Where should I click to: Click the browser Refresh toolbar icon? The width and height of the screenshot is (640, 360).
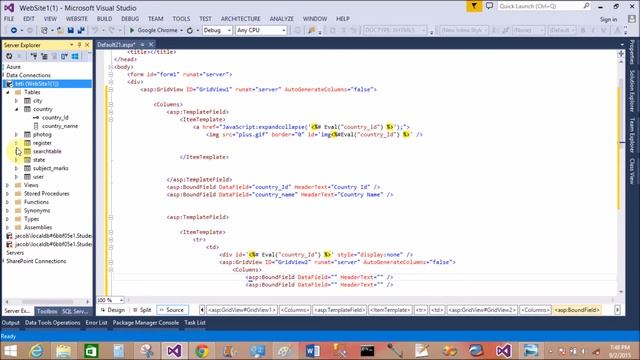click(x=190, y=30)
